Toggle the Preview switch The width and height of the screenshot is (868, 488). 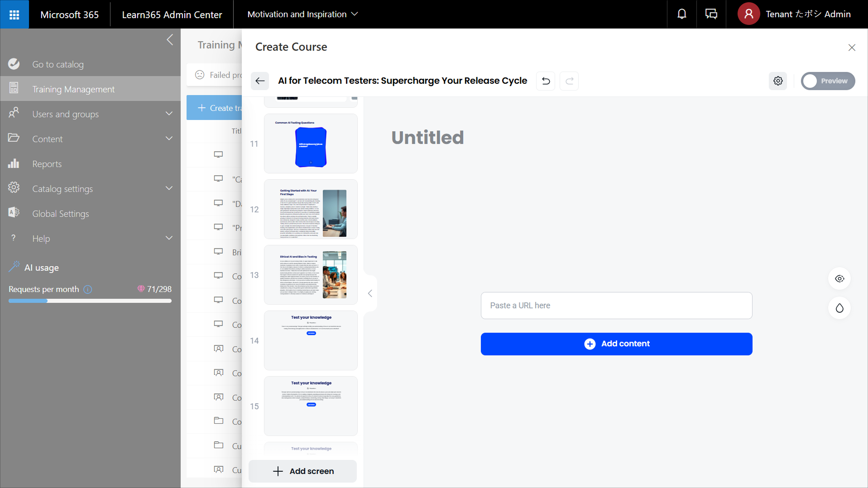pyautogui.click(x=827, y=81)
